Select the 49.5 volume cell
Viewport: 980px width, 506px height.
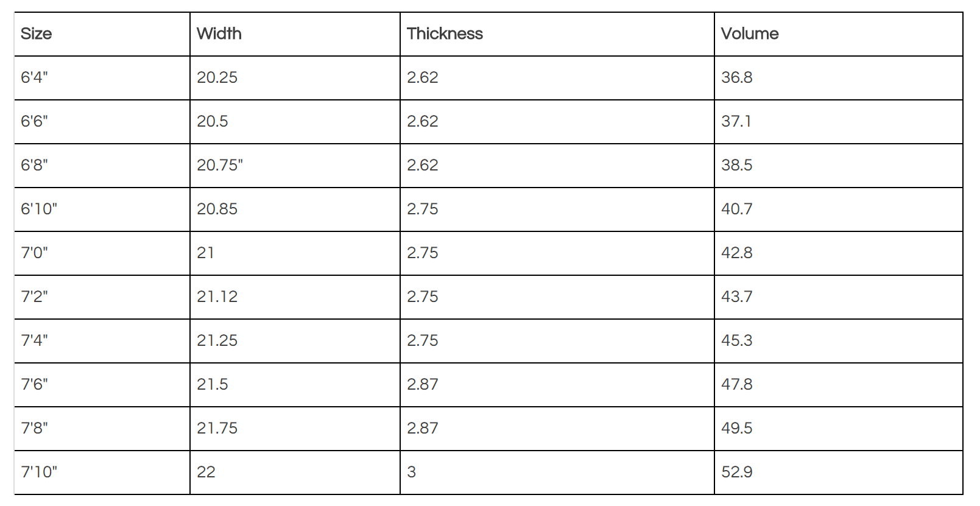[x=838, y=429]
